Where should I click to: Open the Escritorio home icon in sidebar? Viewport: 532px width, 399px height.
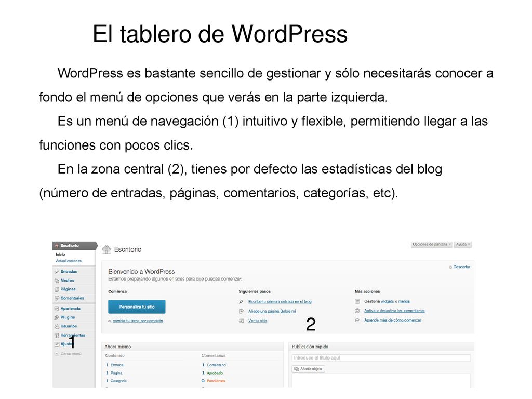click(x=57, y=246)
